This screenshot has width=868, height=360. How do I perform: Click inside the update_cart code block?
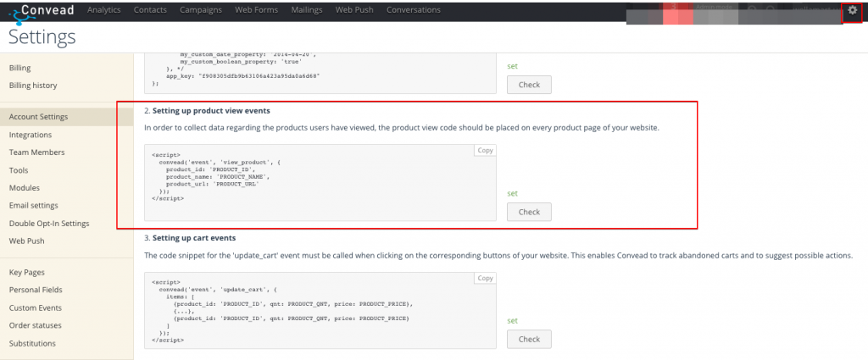point(320,310)
